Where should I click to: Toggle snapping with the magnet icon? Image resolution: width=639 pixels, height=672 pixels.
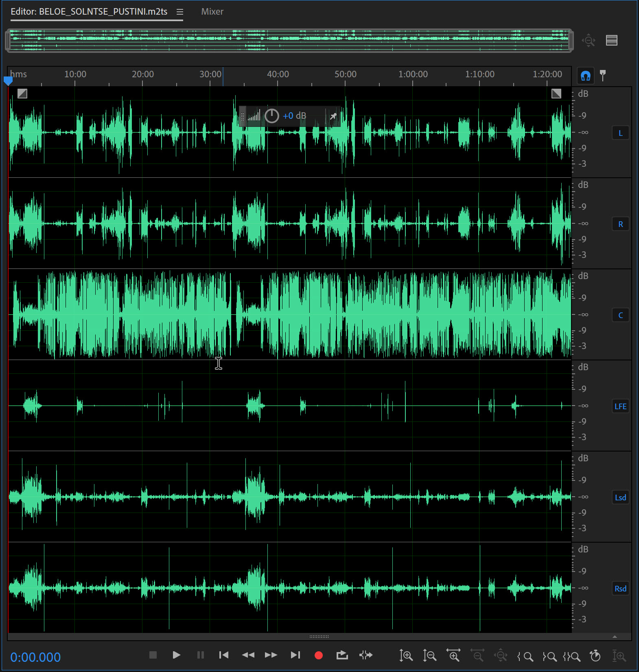pos(585,76)
